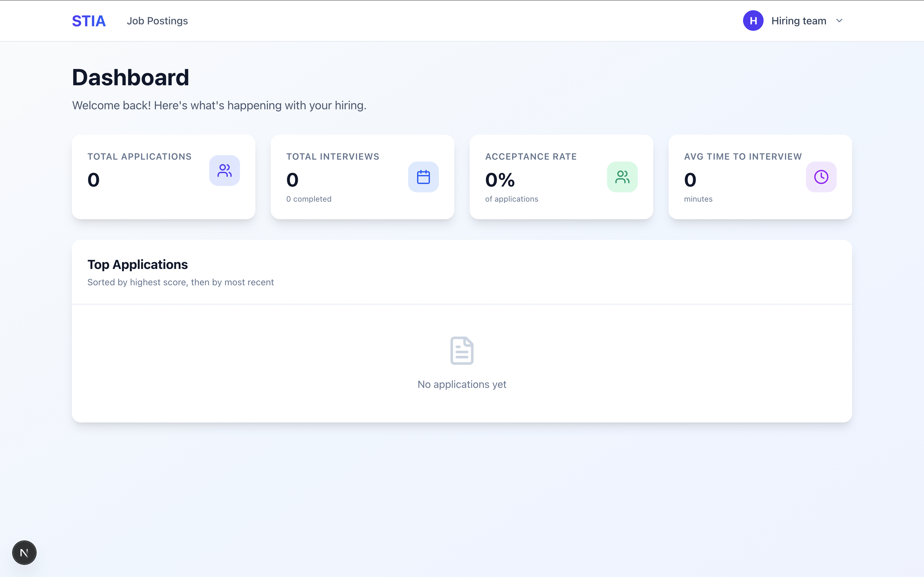Viewport: 924px width, 577px height.
Task: Click the No applications yet message
Action: [462, 384]
